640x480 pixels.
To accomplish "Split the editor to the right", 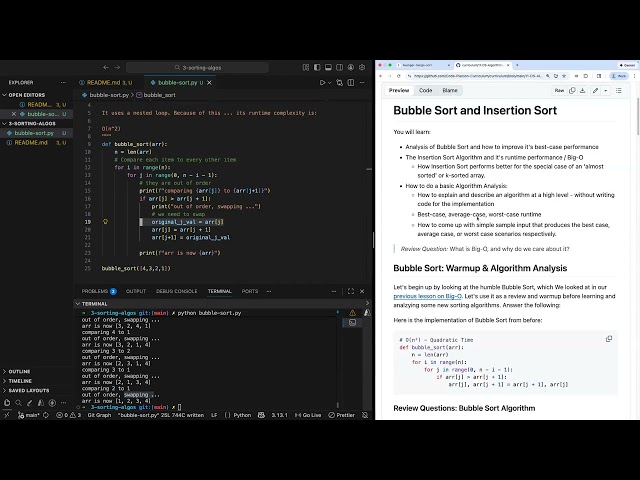I will (x=351, y=82).
